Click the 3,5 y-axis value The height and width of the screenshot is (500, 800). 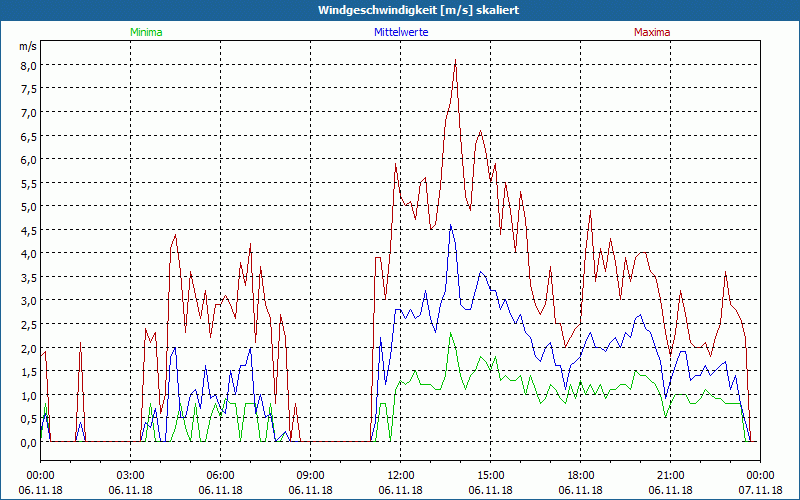[x=29, y=278]
